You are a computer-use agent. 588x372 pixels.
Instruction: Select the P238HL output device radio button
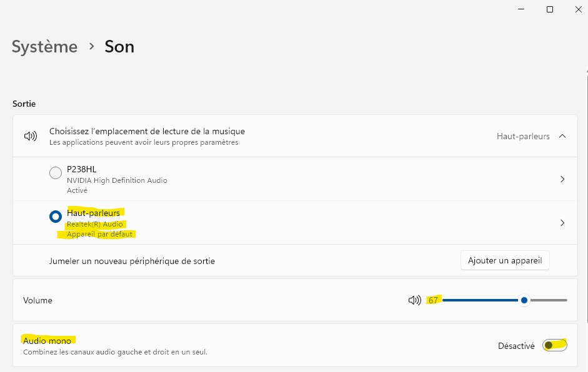(x=56, y=173)
